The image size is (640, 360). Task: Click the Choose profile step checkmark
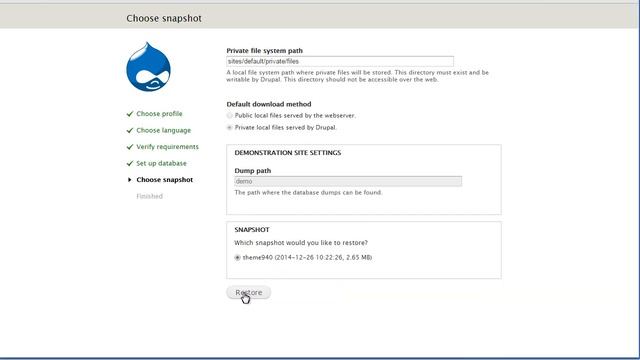coord(130,114)
